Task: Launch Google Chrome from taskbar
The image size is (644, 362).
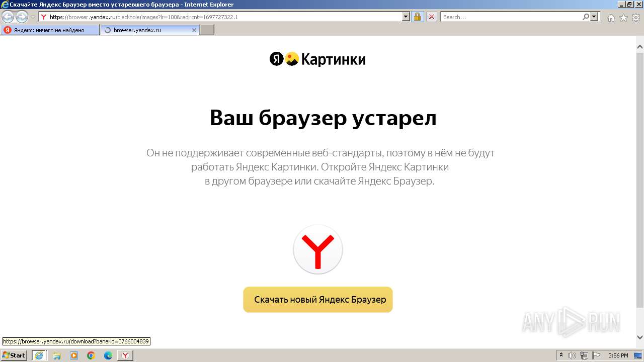Action: pyautogui.click(x=91, y=355)
